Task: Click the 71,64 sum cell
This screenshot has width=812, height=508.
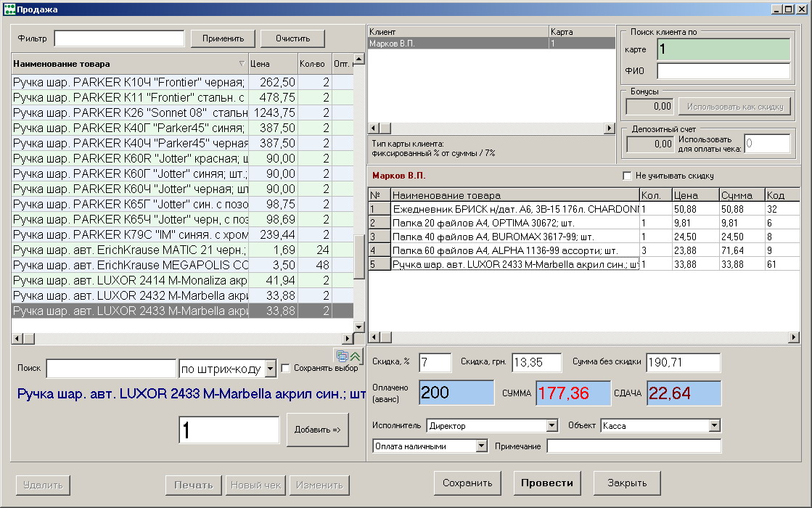Action: pyautogui.click(x=742, y=250)
